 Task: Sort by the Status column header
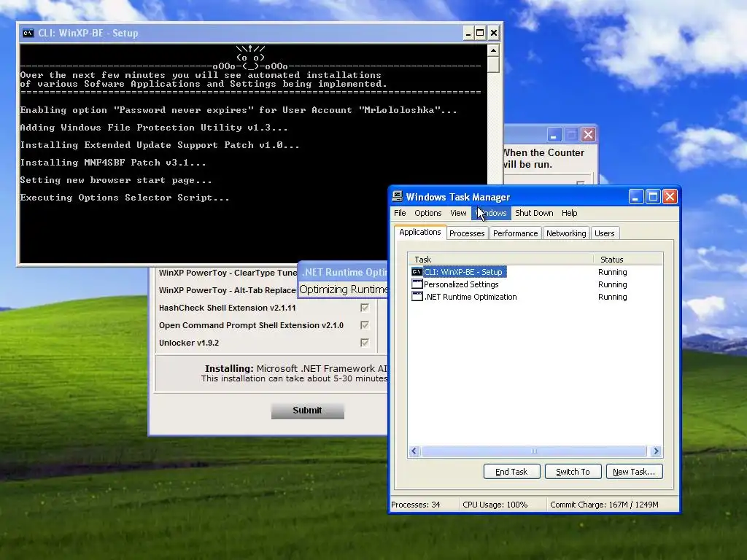click(628, 260)
